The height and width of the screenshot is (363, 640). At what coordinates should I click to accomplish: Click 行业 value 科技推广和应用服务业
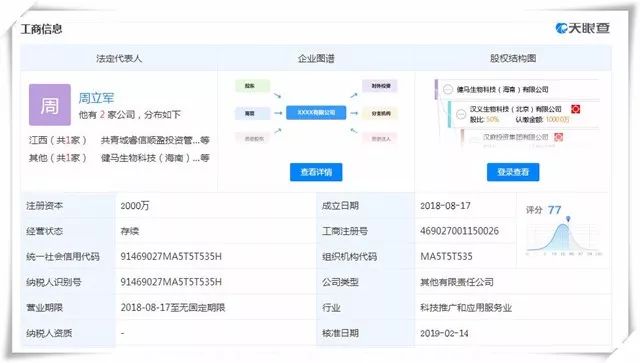[x=466, y=307]
